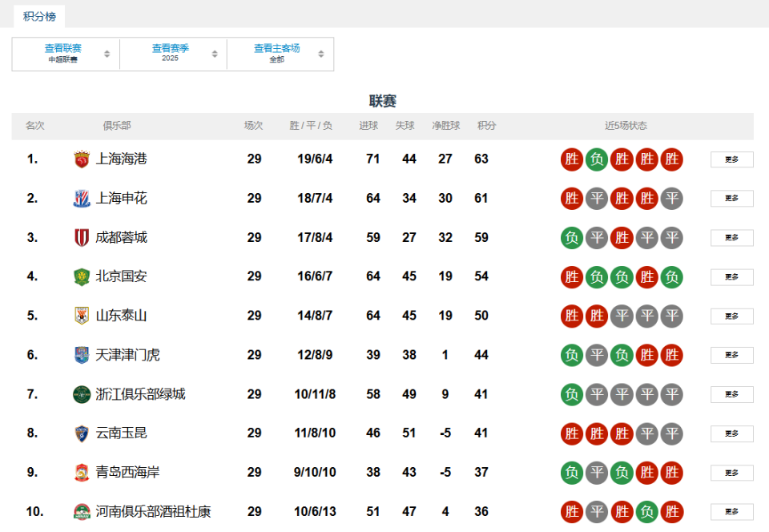Click 云南玉昆's first 胜 form badge
769x532 pixels.
pos(572,433)
